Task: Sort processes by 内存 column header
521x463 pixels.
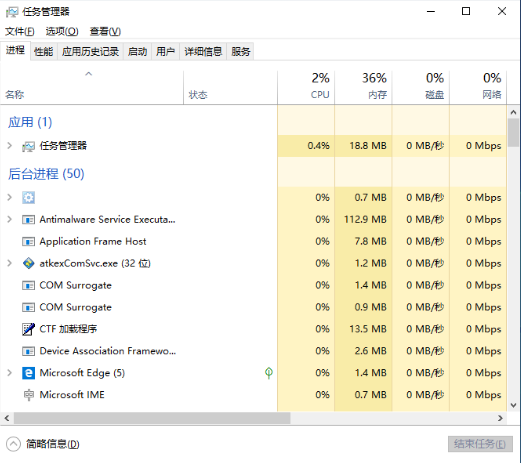Action: click(363, 87)
